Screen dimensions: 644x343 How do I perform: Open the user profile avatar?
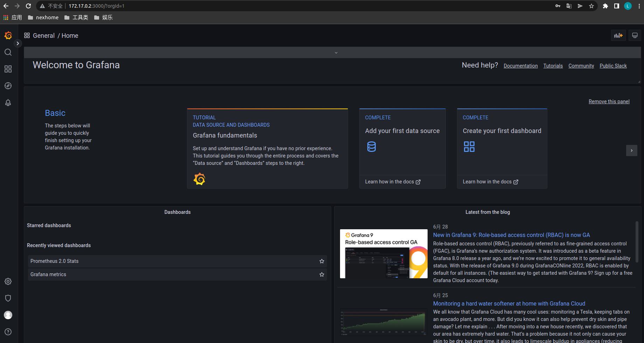(8, 315)
